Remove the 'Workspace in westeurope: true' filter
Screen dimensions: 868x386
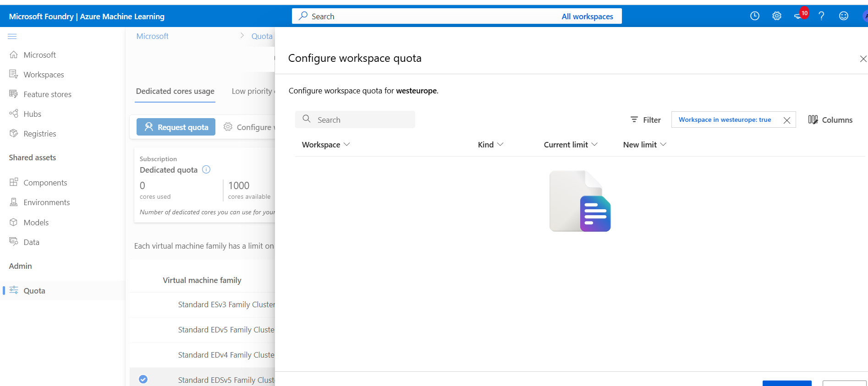pos(787,120)
